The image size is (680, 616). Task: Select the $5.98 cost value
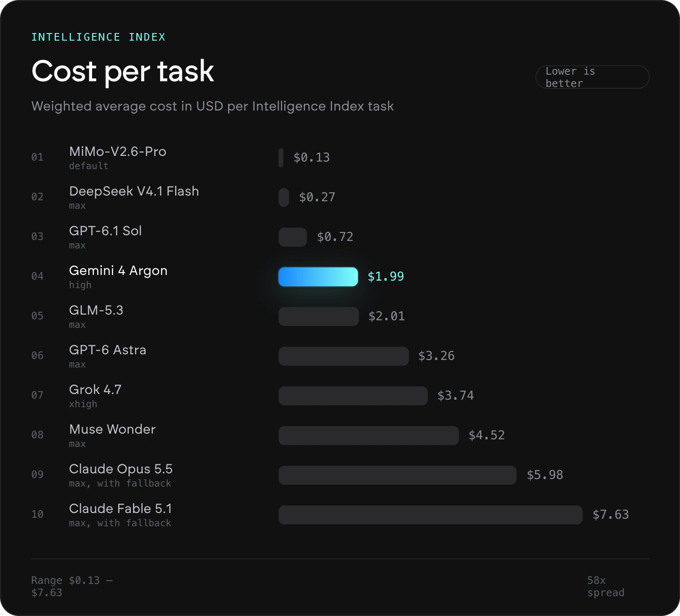545,475
